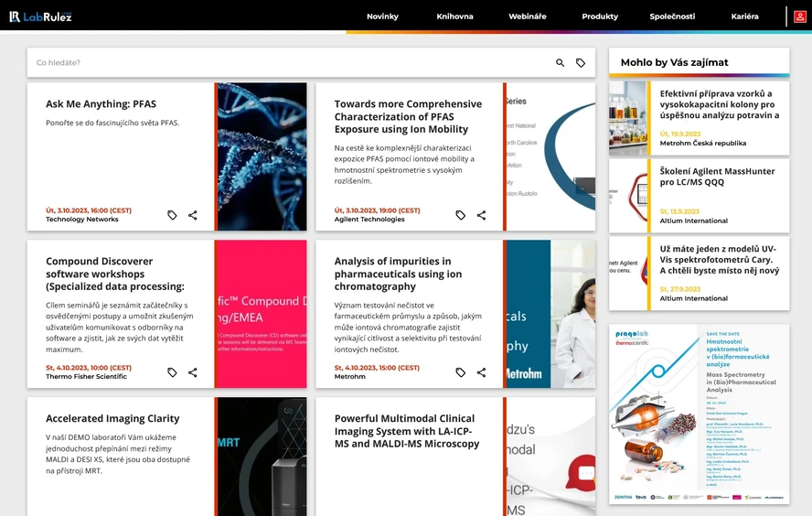Open the Pragolab mass spectrometry banner

(700, 414)
